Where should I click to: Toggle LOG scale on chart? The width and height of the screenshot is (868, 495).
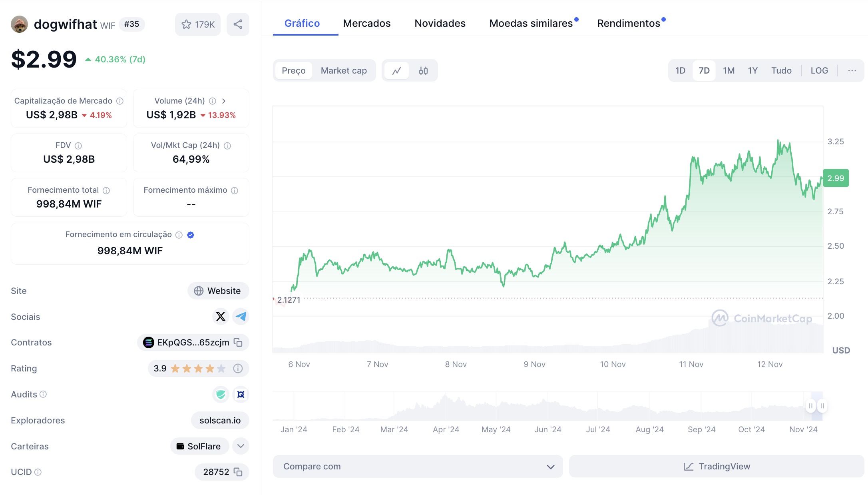[x=819, y=71]
